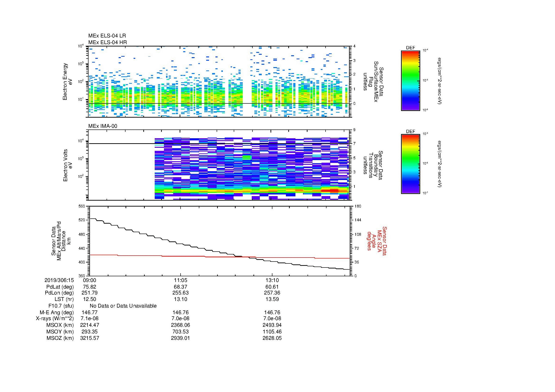Click the PdLon value 251.79

[x=89, y=293]
